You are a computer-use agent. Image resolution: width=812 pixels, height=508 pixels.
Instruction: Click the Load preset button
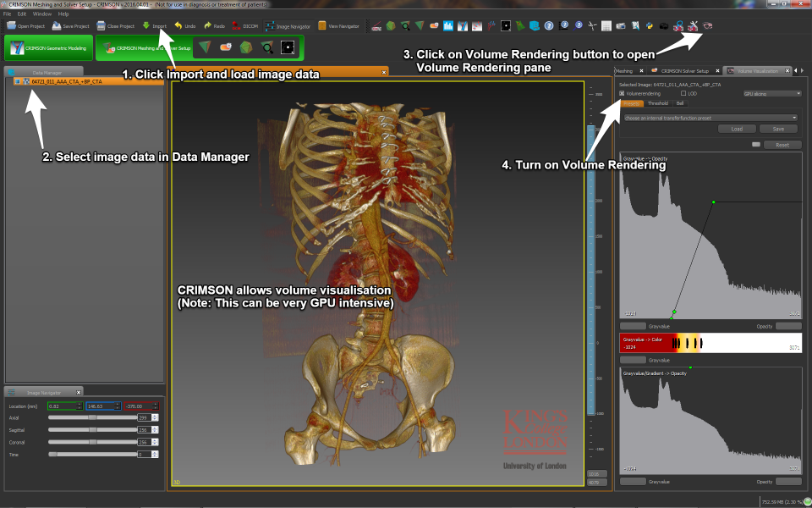tap(736, 129)
